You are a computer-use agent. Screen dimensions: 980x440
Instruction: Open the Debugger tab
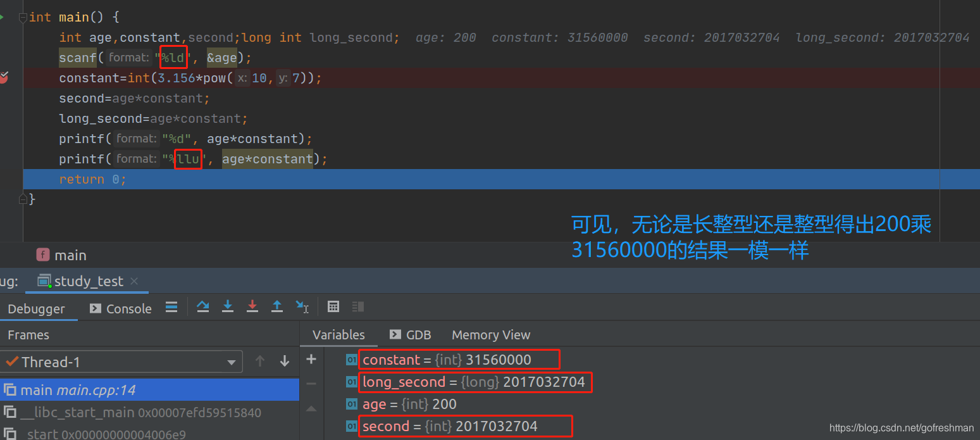tap(36, 309)
